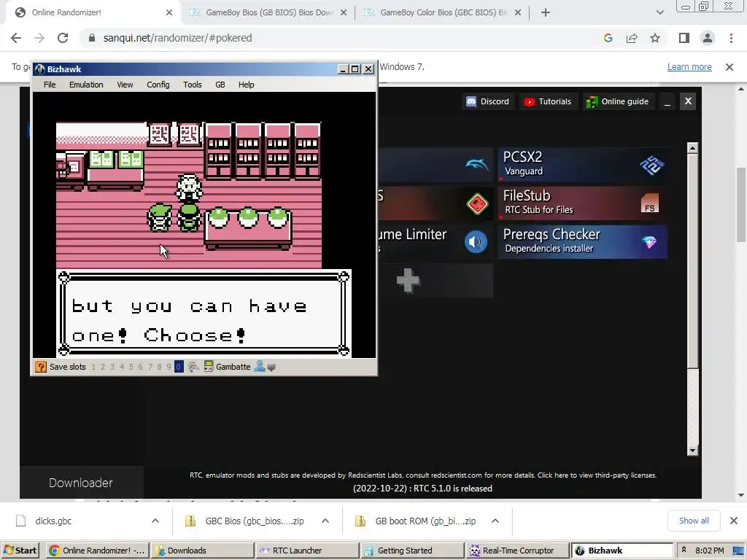Viewport: 747px width, 560px height.
Task: Open the YouTube Tutorials button
Action: click(547, 101)
